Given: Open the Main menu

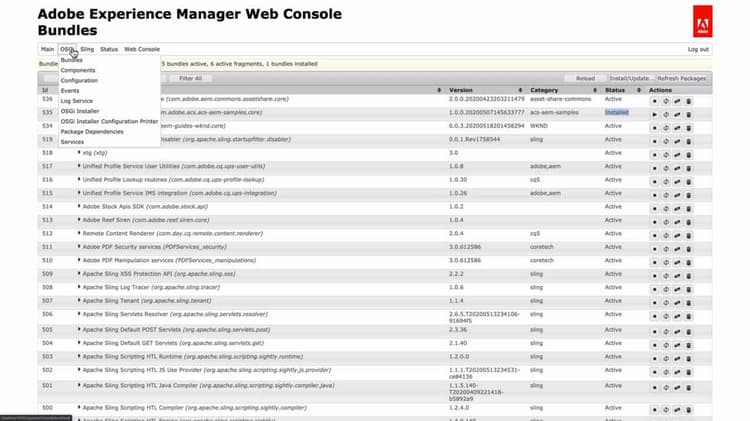Looking at the screenshot, I should tap(47, 49).
